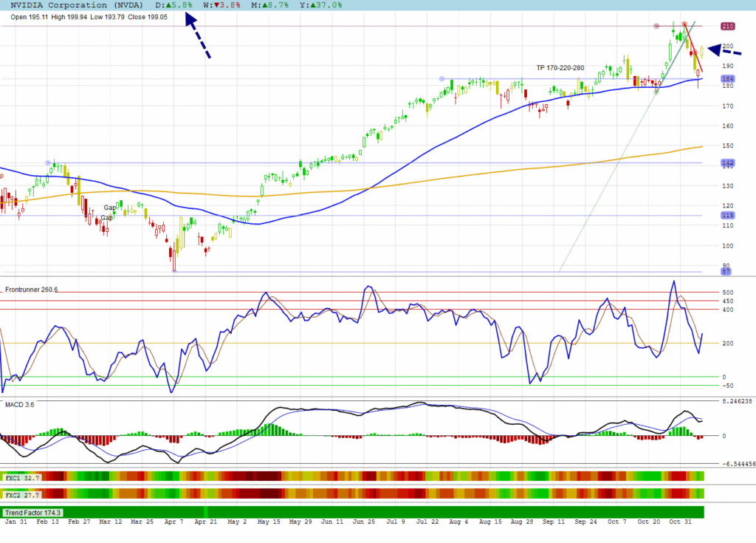Click the FXC1 32.7 heatmap label
The height and width of the screenshot is (543, 756).
[x=22, y=478]
